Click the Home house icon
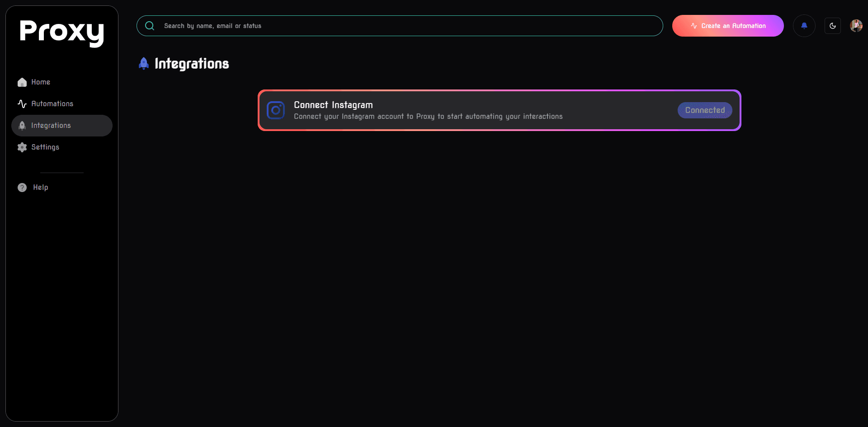The image size is (868, 427). click(22, 82)
